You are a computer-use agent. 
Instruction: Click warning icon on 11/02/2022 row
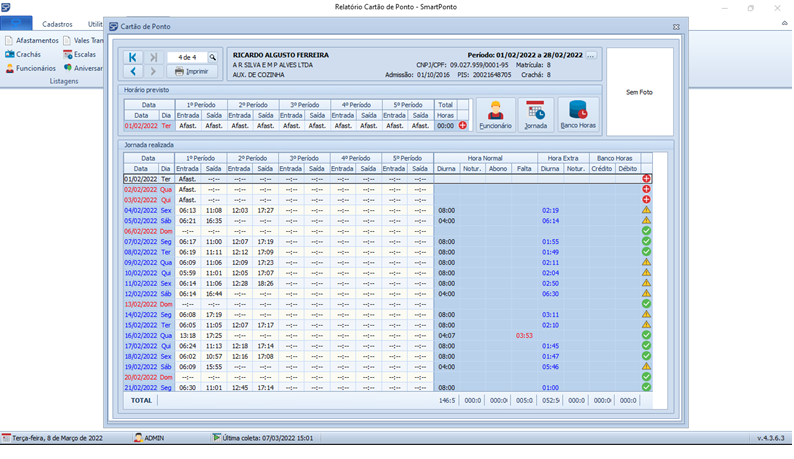[x=646, y=283]
